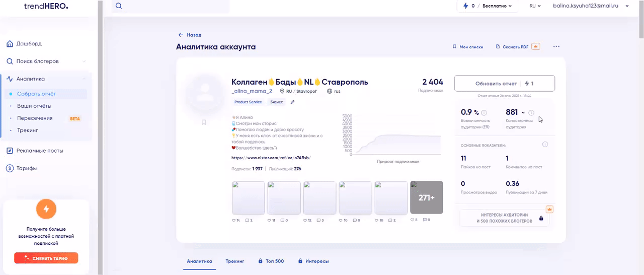The image size is (644, 275).
Task: Click the BETA badge next to Пересечения
Action: pos(74,119)
